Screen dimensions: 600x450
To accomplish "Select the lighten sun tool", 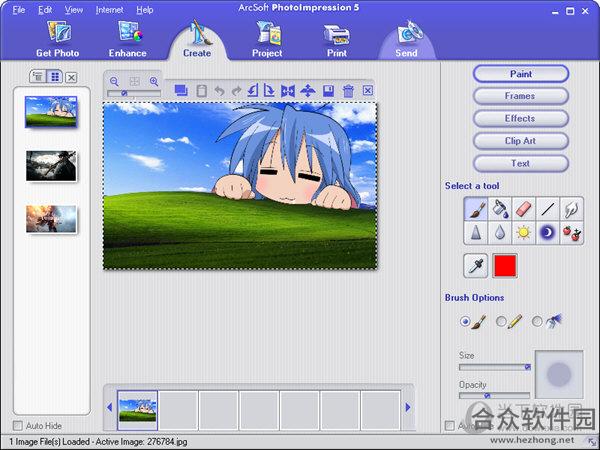I will (x=523, y=232).
